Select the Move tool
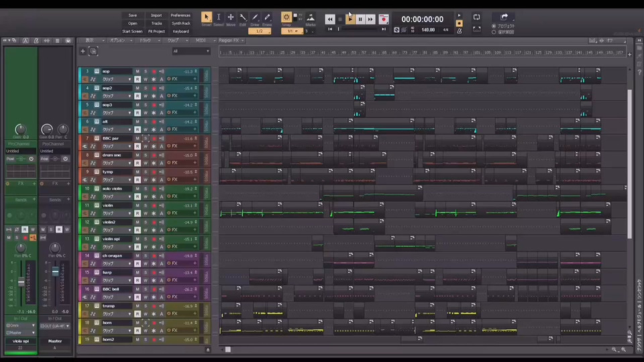Image resolution: width=644 pixels, height=362 pixels. pos(230,18)
